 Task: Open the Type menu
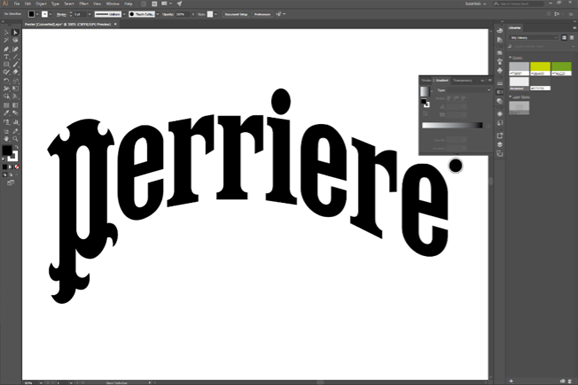[55, 4]
